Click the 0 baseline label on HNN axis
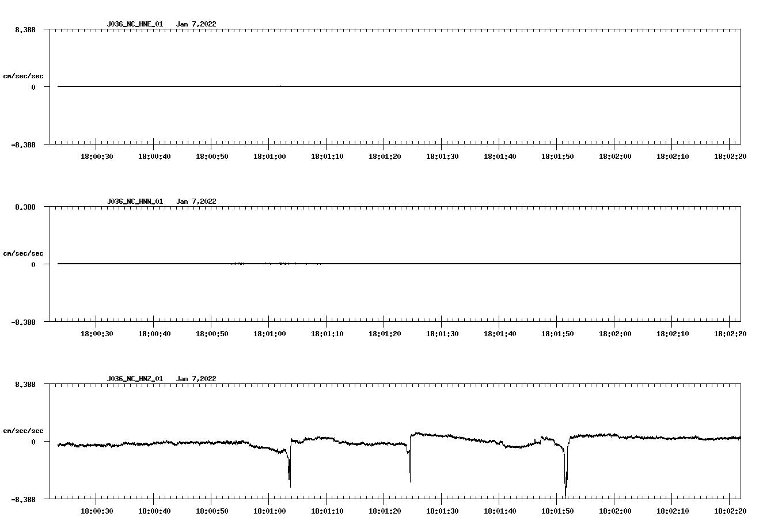This screenshot has height=532, width=782. 33,264
